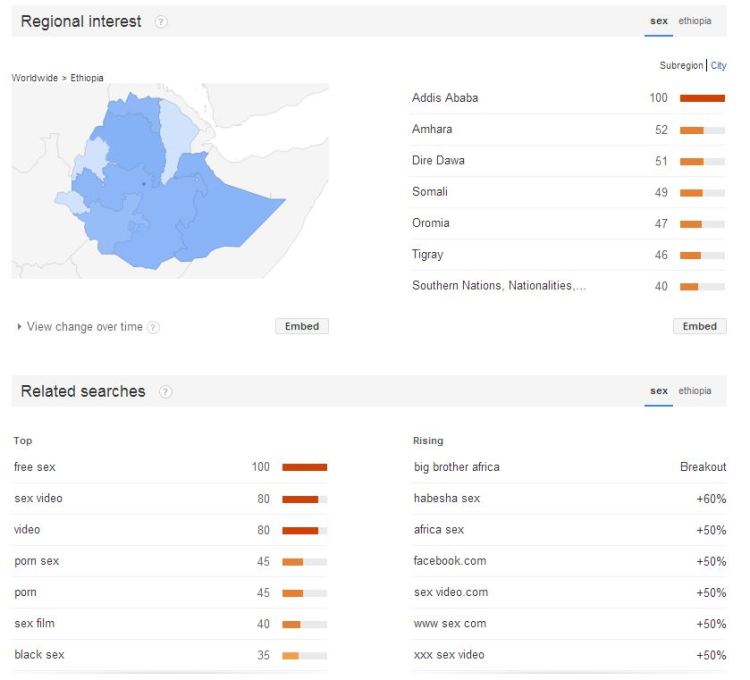Click the 'Rising' column heading

[x=428, y=440]
